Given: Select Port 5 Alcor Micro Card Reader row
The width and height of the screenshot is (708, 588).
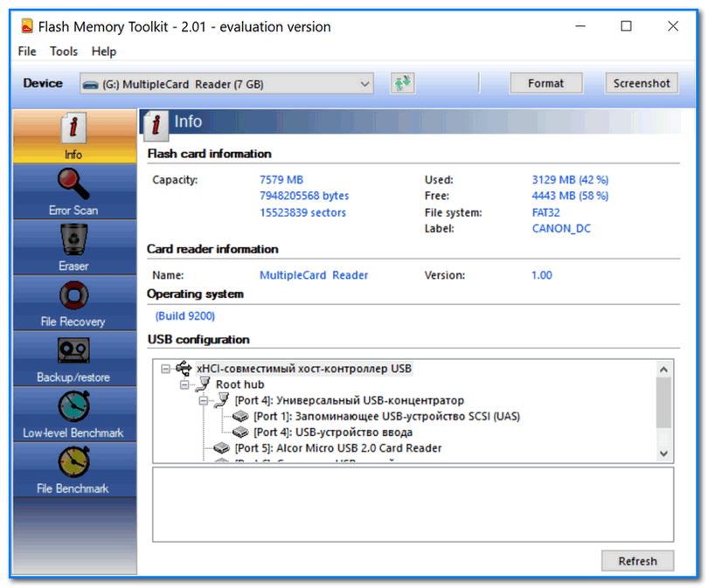Looking at the screenshot, I should click(337, 448).
